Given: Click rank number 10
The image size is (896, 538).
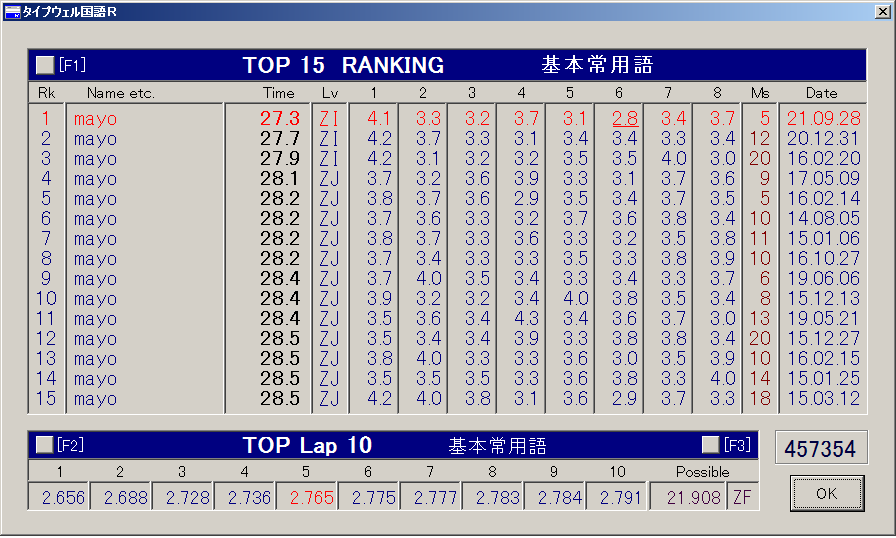Looking at the screenshot, I should point(46,298).
